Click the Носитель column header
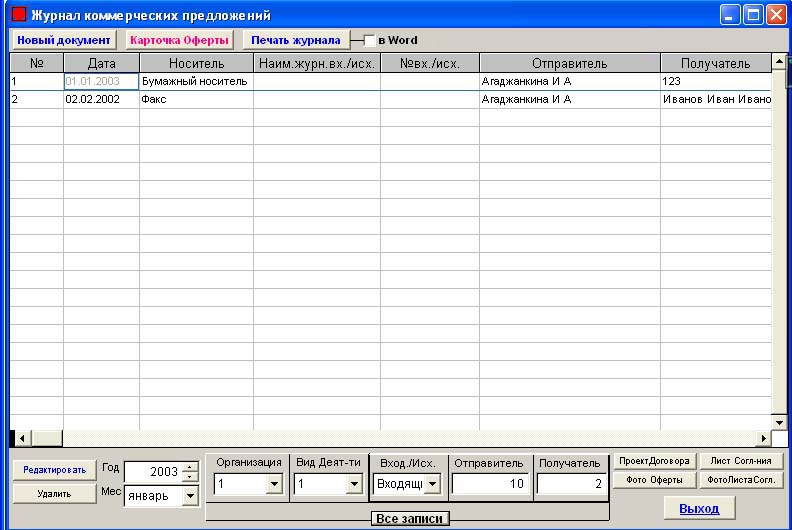Viewport: 792px width, 530px height. pos(196,63)
